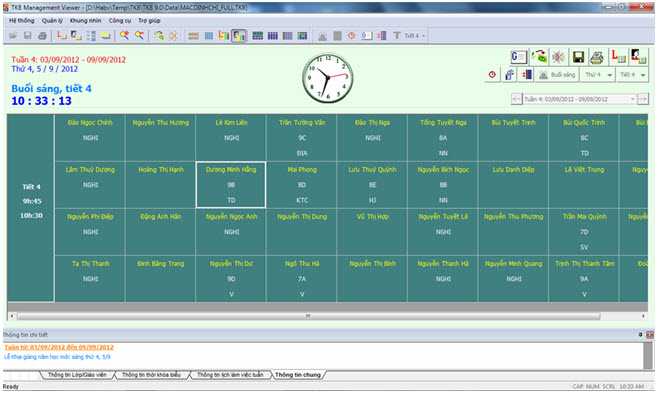The image size is (657, 394).
Task: Go to next week with the --> button
Action: click(642, 99)
